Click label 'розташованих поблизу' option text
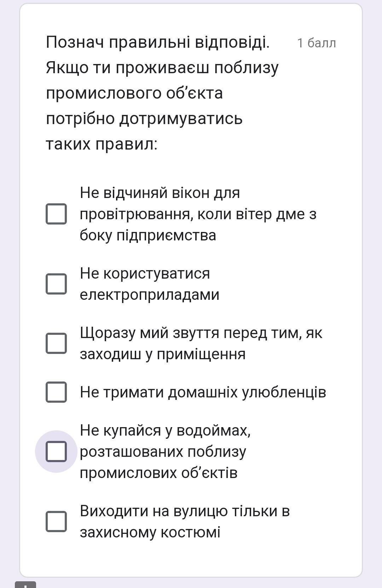Screen dimensions: 382x588 click(163, 452)
